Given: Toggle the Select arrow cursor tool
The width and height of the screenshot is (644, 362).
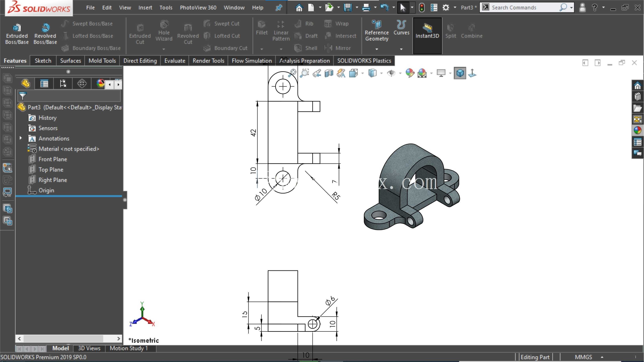Looking at the screenshot, I should click(x=402, y=7).
